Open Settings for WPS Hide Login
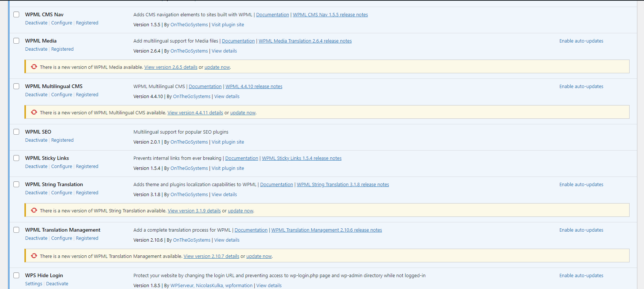 tap(34, 284)
